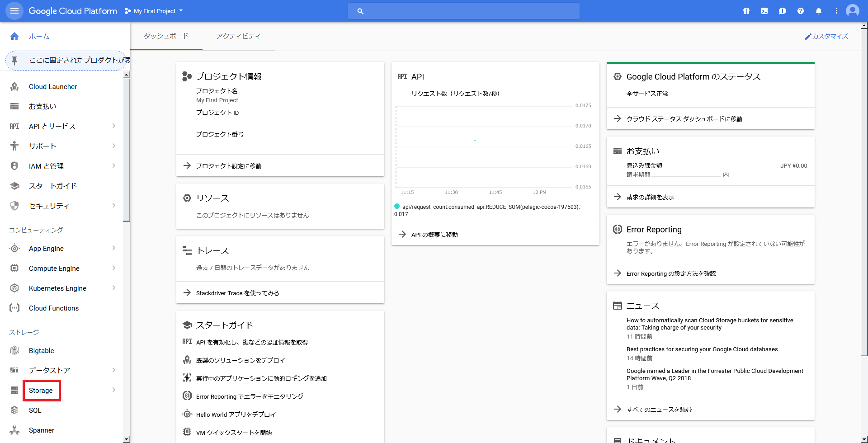Click the home icon in sidebar
The image size is (868, 443).
[14, 36]
